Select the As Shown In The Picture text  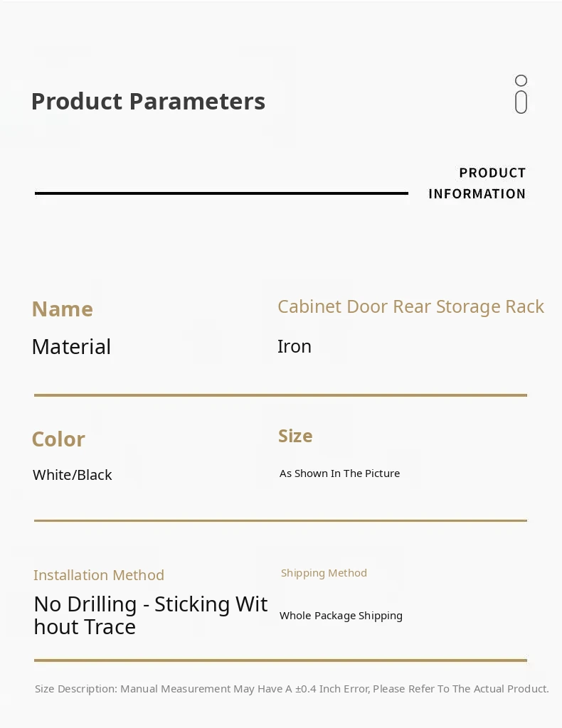click(339, 473)
